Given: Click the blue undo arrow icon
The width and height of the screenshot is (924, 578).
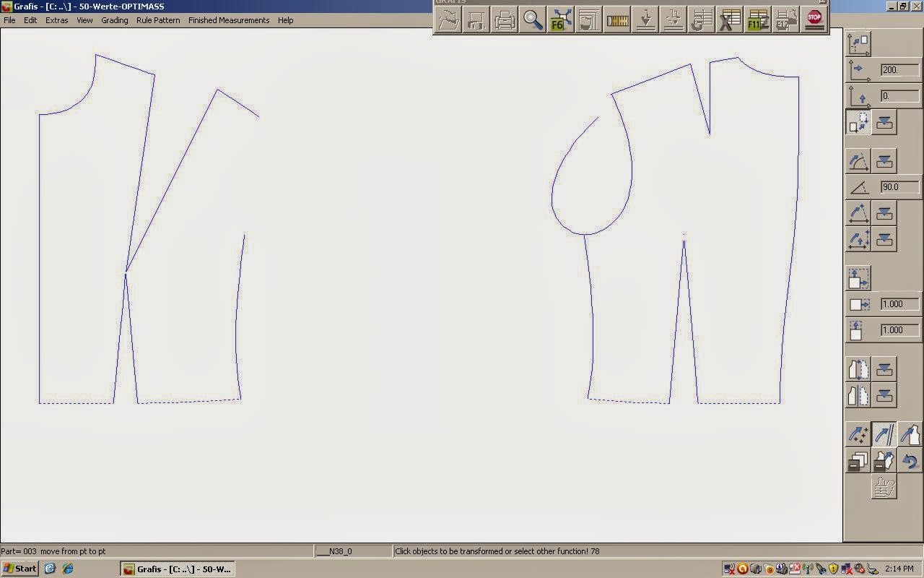Looking at the screenshot, I should click(910, 460).
